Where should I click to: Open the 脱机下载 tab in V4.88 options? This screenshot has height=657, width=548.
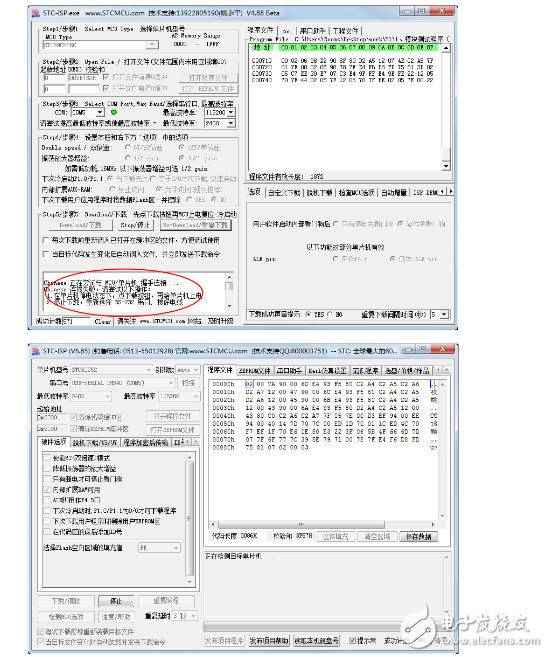(x=319, y=192)
